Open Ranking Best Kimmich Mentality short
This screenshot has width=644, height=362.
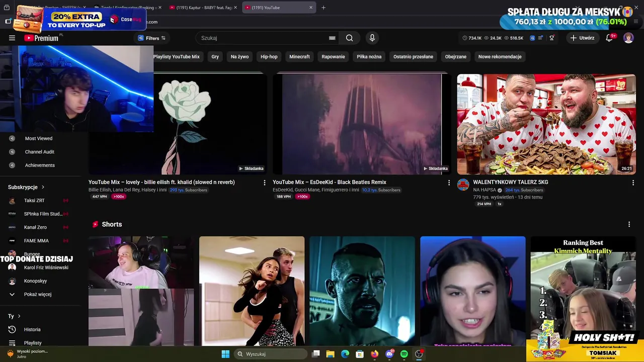[x=583, y=291]
